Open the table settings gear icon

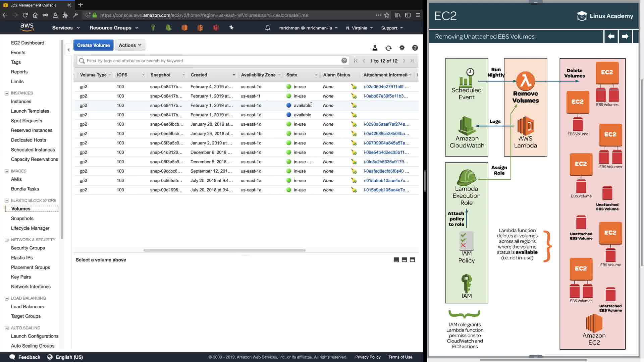point(402,48)
